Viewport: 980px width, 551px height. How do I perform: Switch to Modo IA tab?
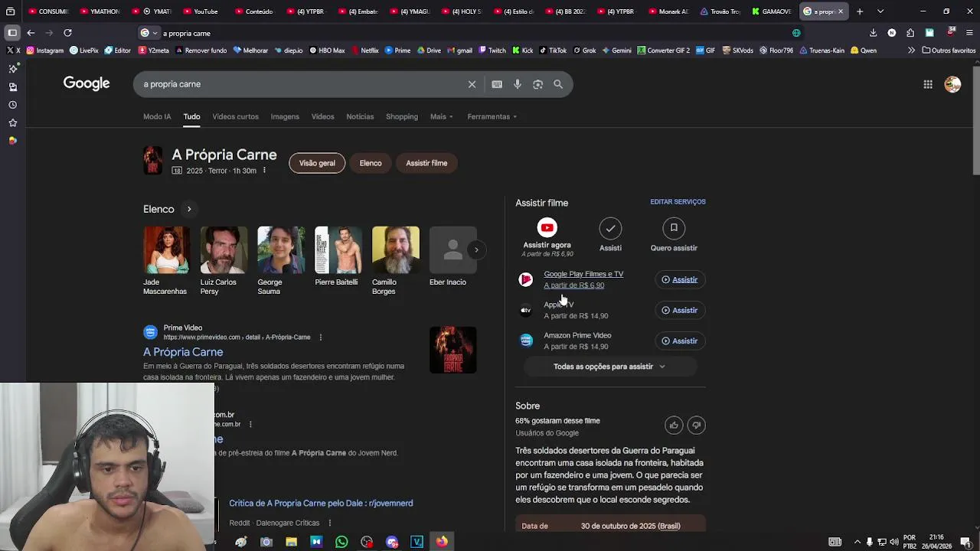(157, 117)
